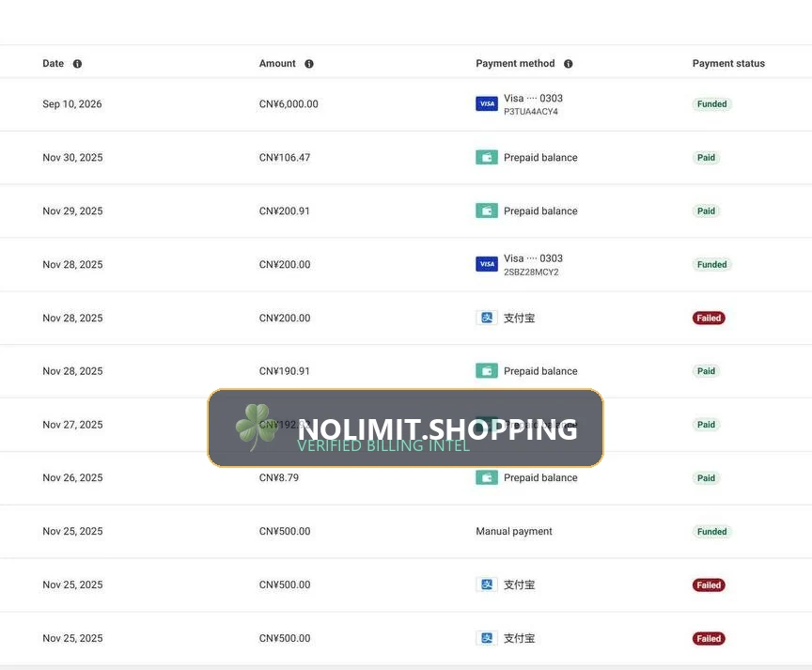The image size is (812, 670).
Task: Click the Funded badge in the Sep 10, 2026 row
Action: pos(711,104)
